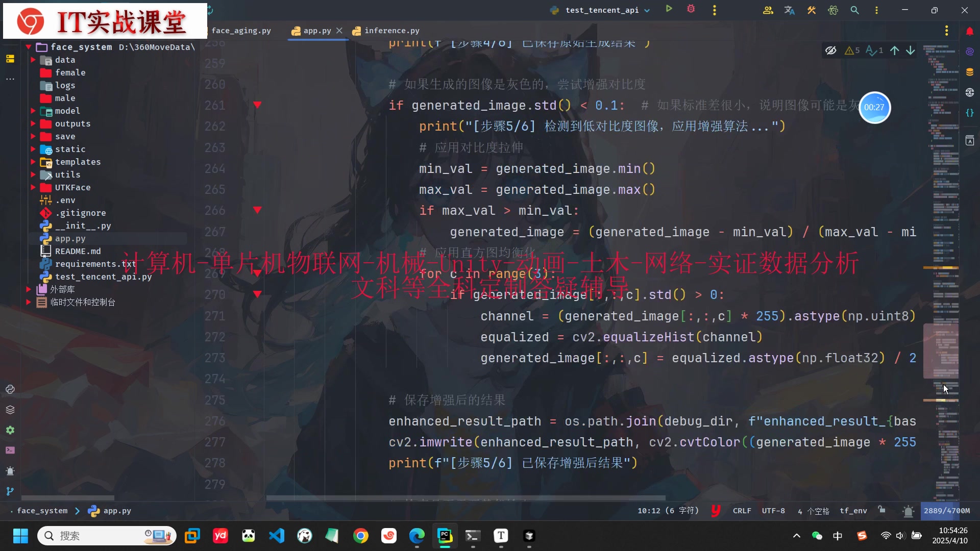The image size is (980, 551).
Task: Open the Python Console tool window
Action: point(10,389)
